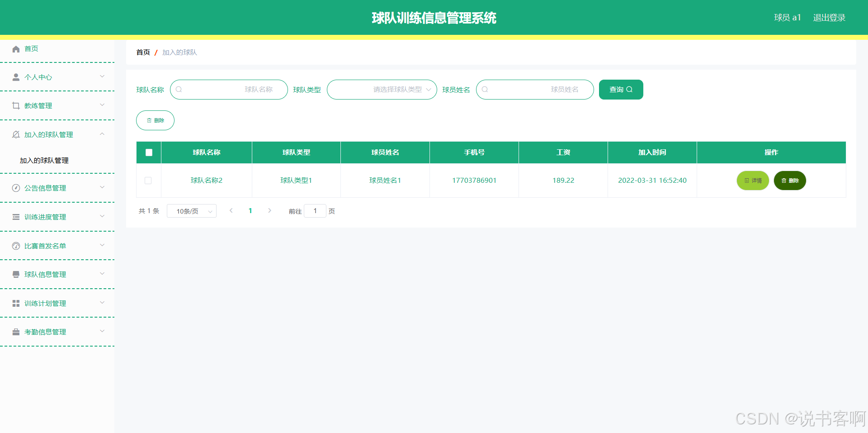Check the row checkbox for 球队名称2

tap(148, 181)
